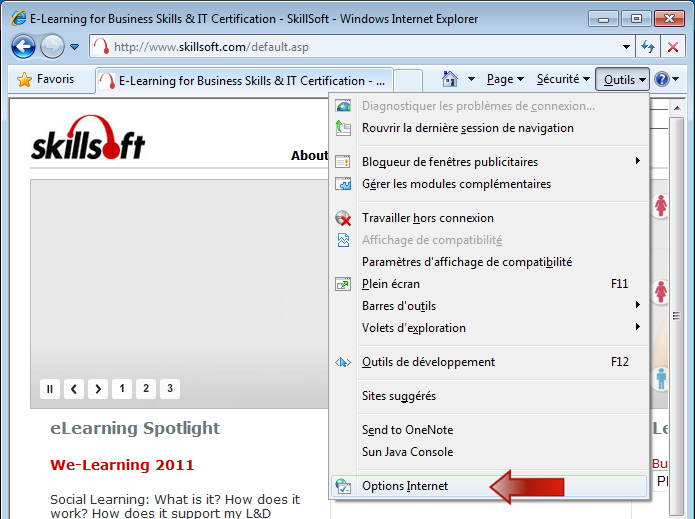The height and width of the screenshot is (519, 695).
Task: Jump to banner slide 3
Action: pos(170,389)
